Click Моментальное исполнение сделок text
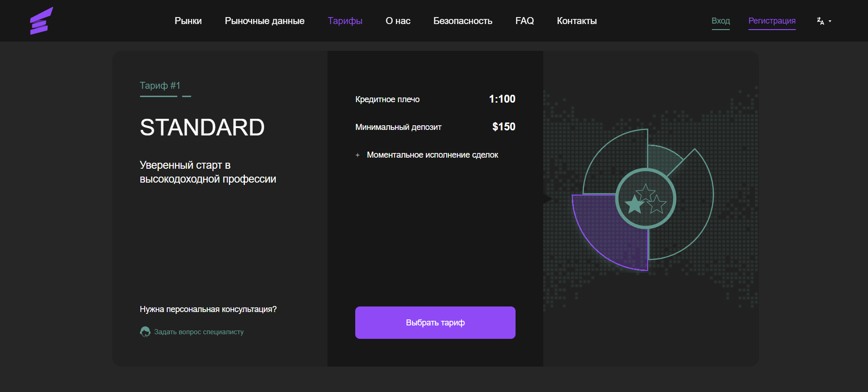The image size is (868, 392). tap(432, 155)
